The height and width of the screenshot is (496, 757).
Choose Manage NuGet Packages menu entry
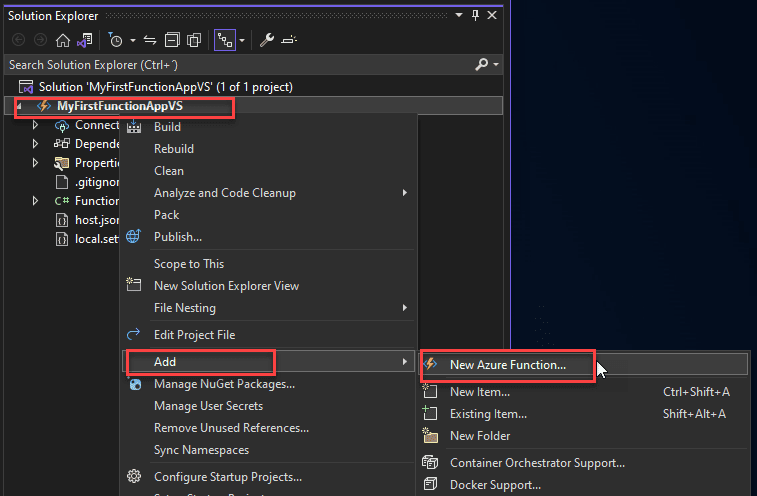tap(224, 384)
